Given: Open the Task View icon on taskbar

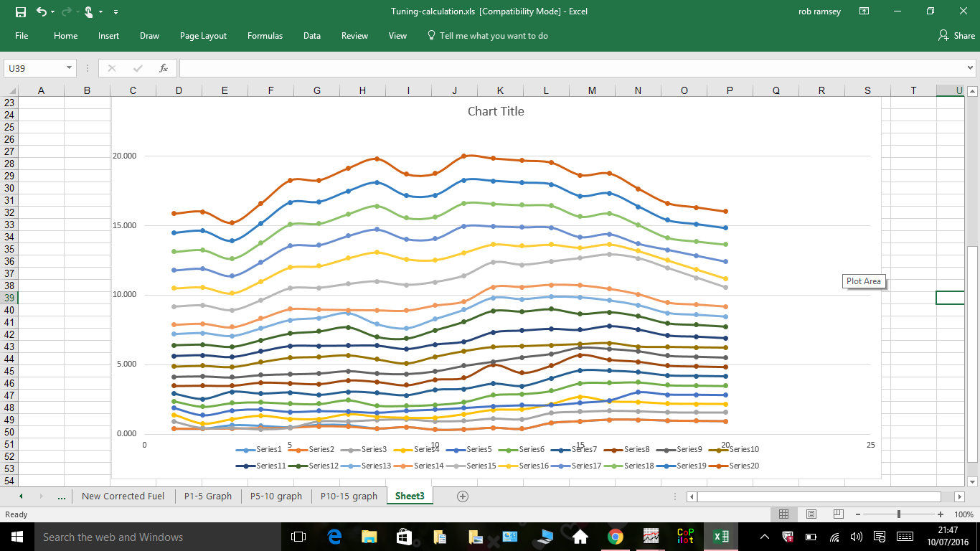Looking at the screenshot, I should [x=298, y=537].
